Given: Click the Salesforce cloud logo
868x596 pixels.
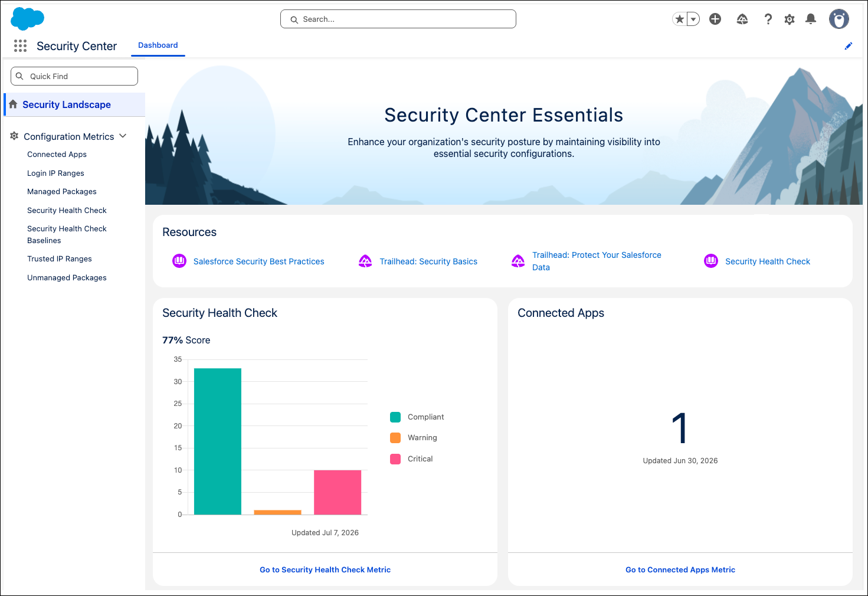Looking at the screenshot, I should pos(27,19).
